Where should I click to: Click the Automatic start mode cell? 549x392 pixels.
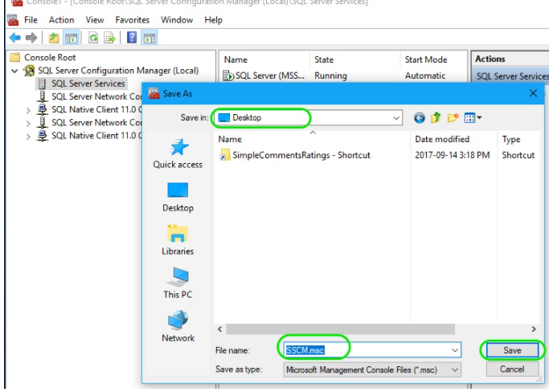pyautogui.click(x=425, y=76)
